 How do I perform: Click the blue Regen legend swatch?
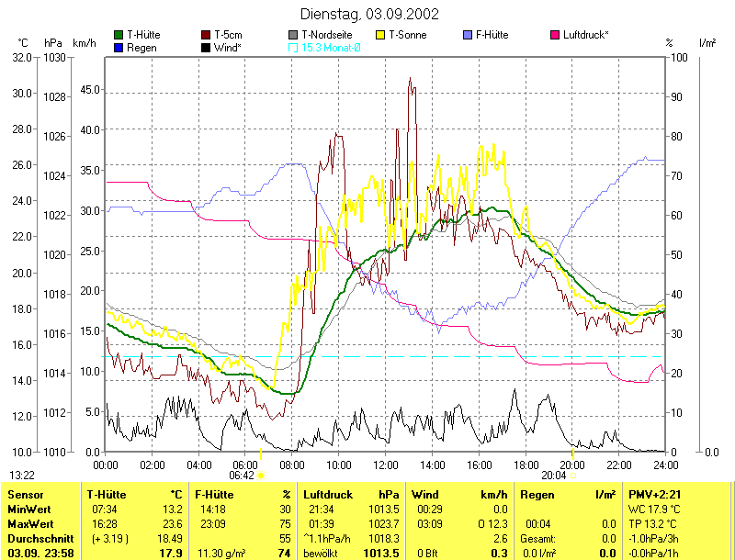(119, 48)
